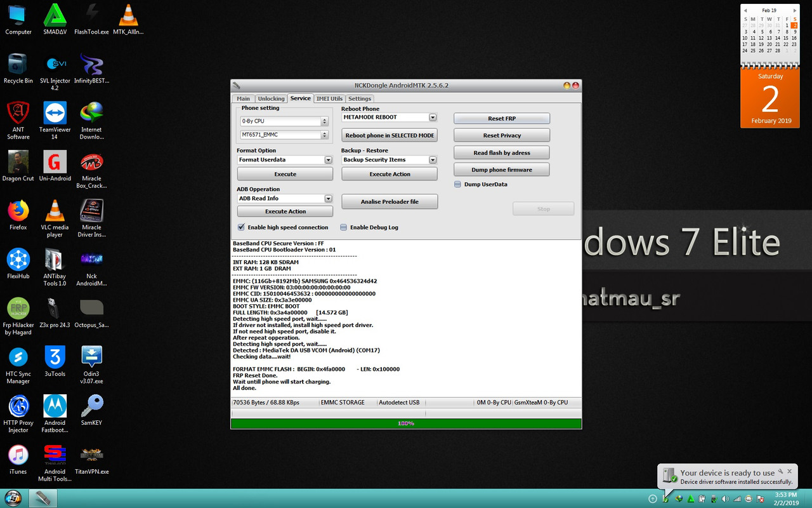Click NCKDongle taskbar button
This screenshot has height=508, width=812.
click(43, 498)
